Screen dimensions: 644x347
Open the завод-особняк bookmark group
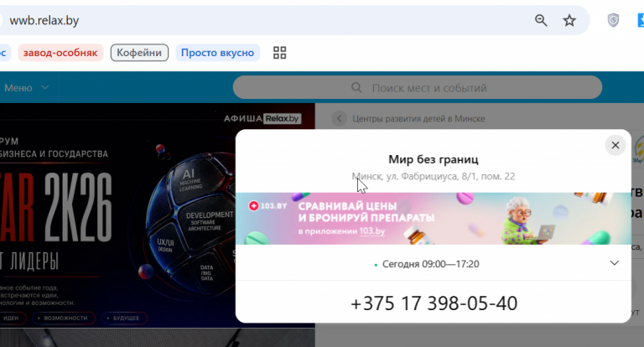pyautogui.click(x=60, y=53)
